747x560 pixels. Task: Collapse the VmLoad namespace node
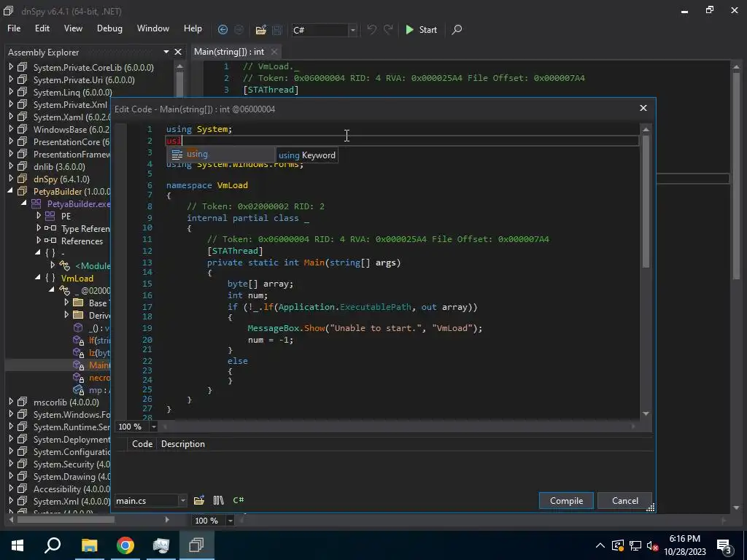(x=38, y=278)
